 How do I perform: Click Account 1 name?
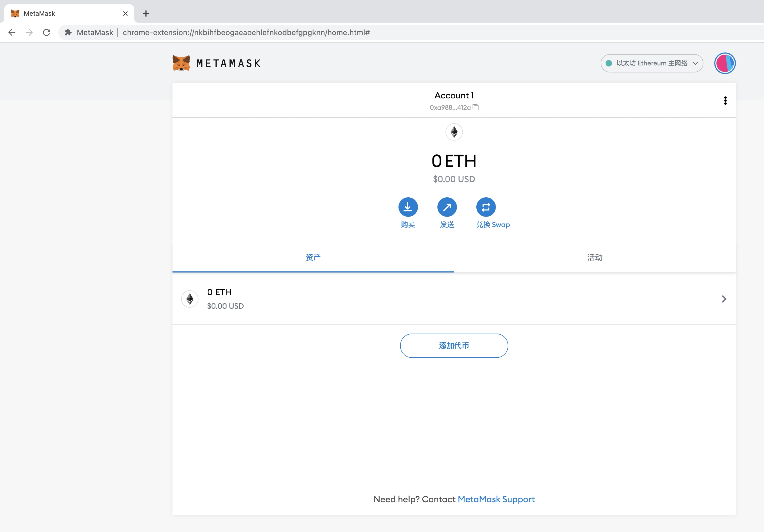click(454, 95)
